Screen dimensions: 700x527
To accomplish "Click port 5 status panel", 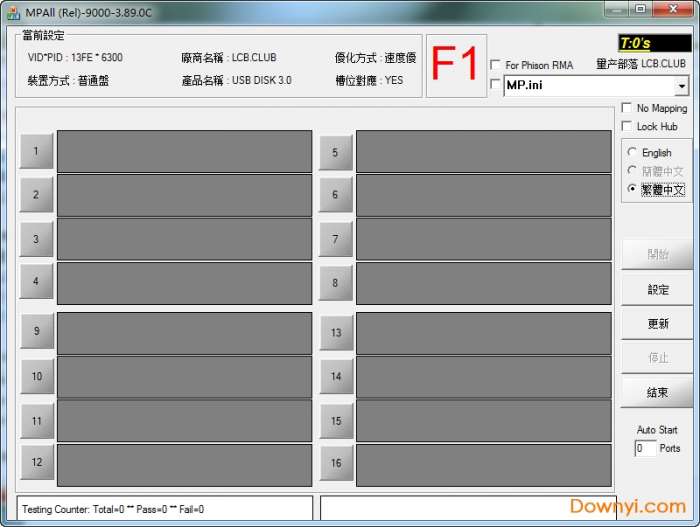I will (483, 151).
